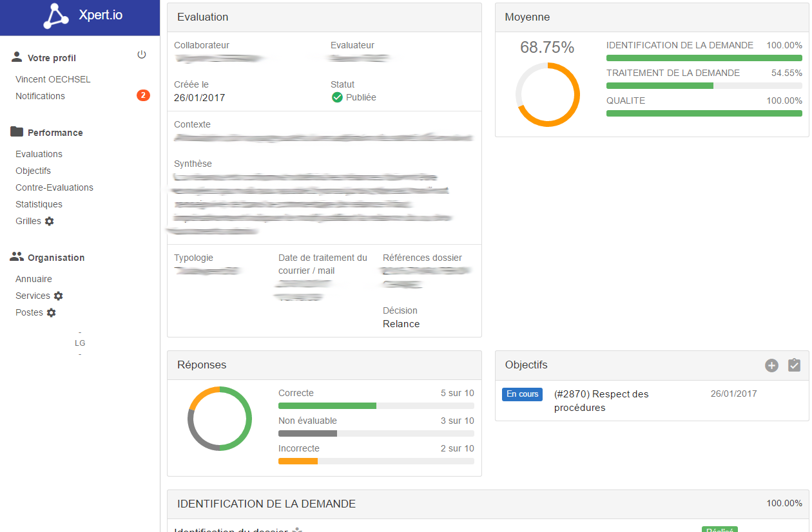Click the 68.75% average score

(547, 48)
